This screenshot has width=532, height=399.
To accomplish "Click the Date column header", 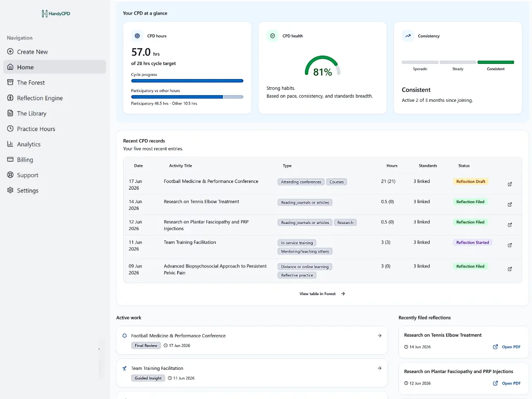I will (138, 166).
